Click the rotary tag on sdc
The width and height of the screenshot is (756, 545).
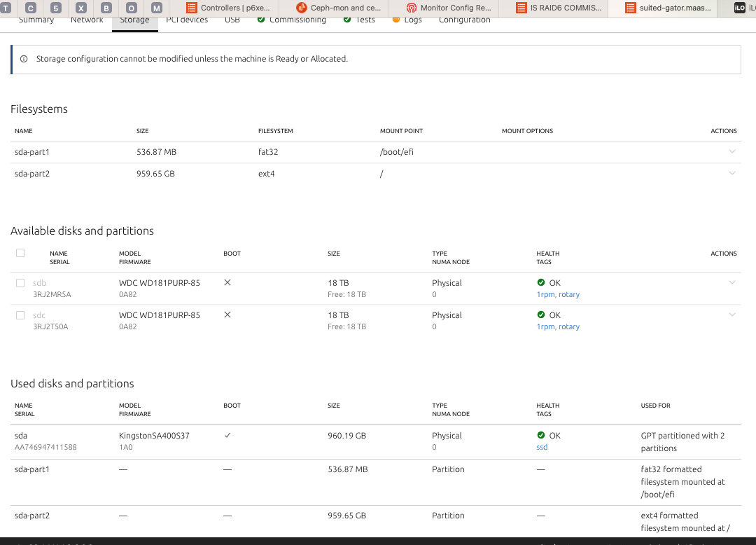click(569, 327)
